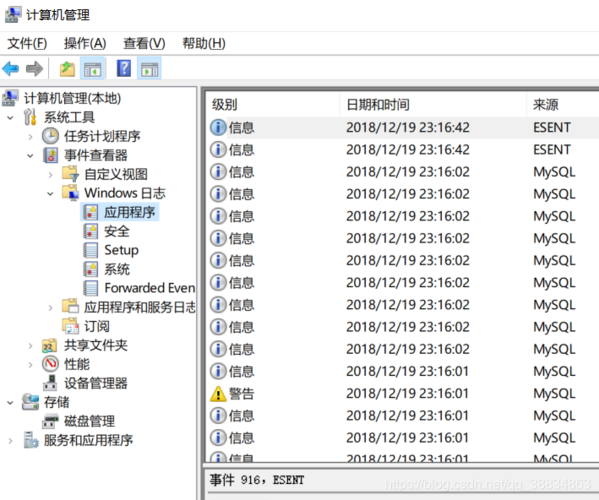Click the 订阅 subscriptions icon

point(71,326)
